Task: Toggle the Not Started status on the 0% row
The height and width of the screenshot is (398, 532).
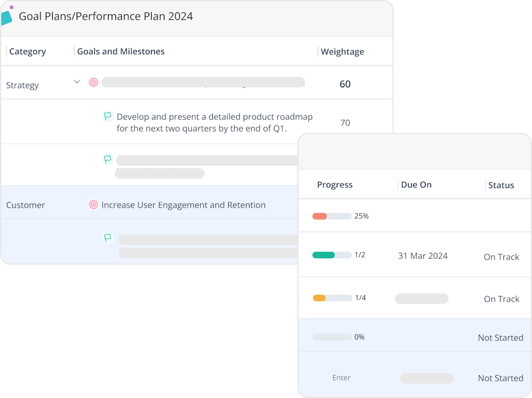Action: pos(500,337)
